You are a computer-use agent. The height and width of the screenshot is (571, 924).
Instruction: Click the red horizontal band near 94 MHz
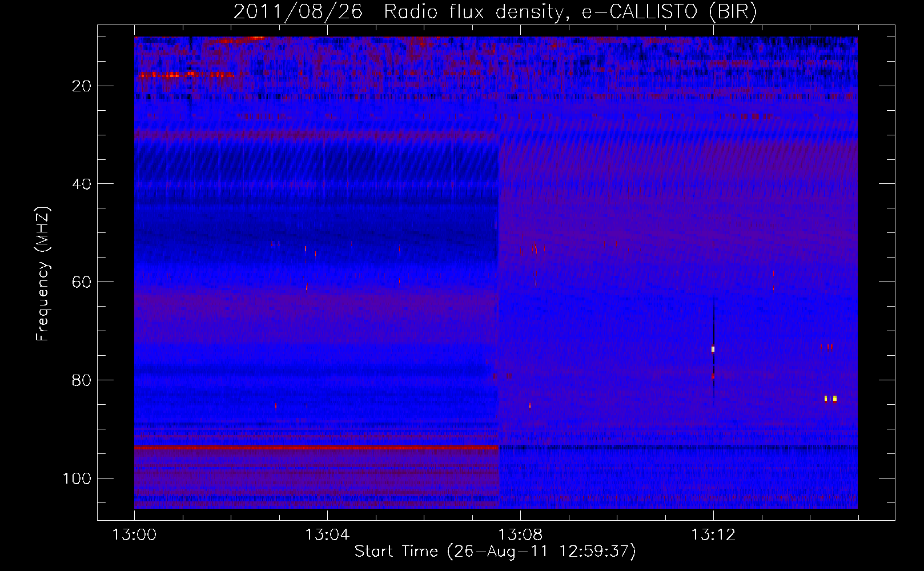click(316, 448)
